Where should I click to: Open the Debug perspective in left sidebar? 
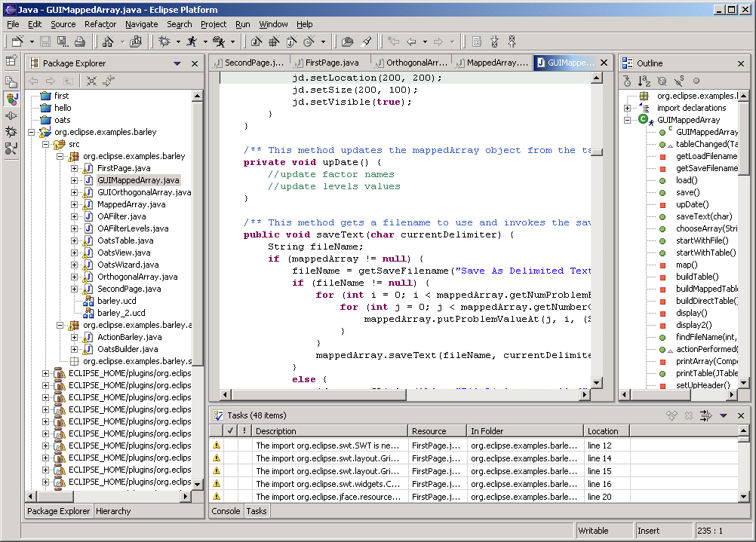coord(11,132)
